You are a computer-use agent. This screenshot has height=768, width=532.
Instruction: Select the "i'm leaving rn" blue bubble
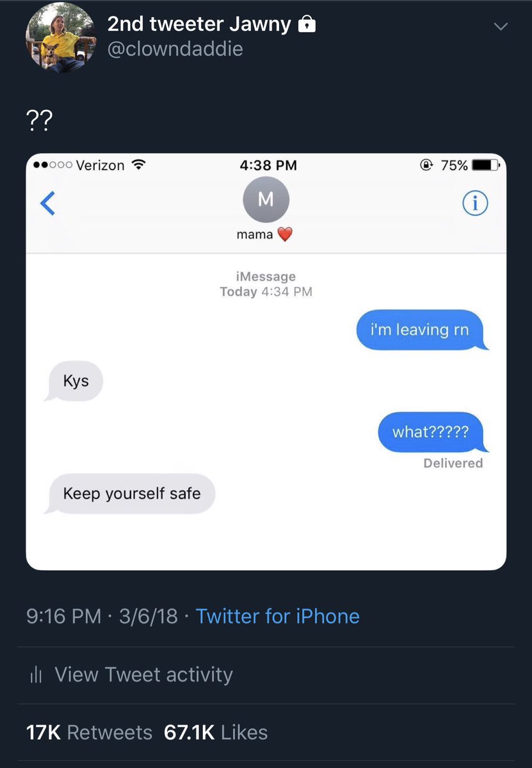(x=422, y=330)
